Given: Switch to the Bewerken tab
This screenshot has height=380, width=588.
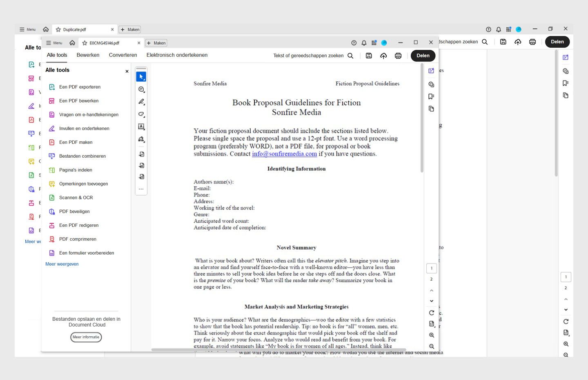Looking at the screenshot, I should [x=88, y=55].
